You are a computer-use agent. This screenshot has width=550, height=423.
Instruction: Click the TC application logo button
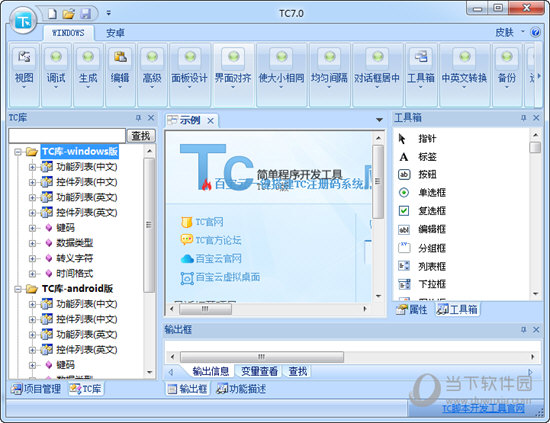point(23,20)
